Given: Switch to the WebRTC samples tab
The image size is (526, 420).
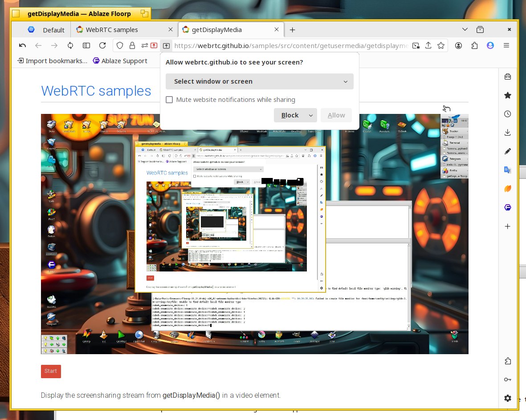Looking at the screenshot, I should (x=112, y=29).
